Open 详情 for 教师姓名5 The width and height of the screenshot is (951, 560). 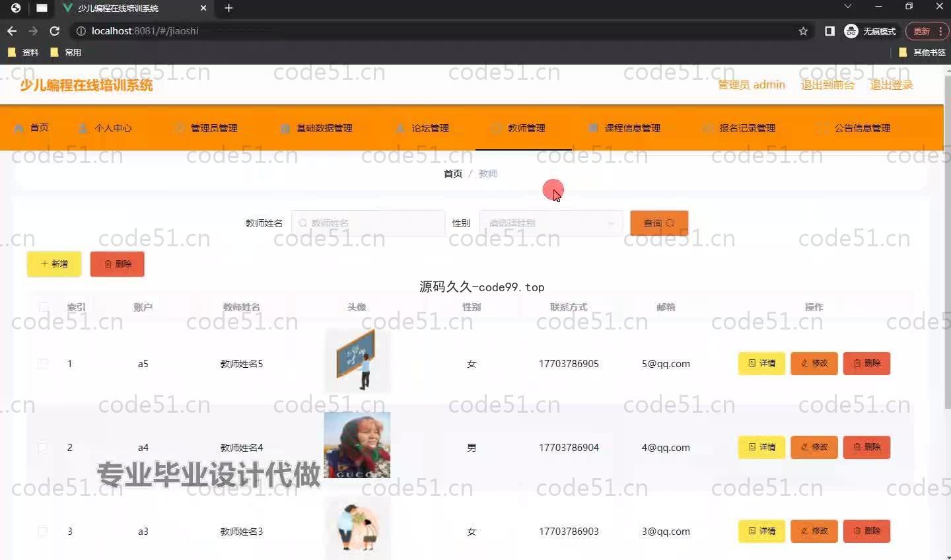pos(761,363)
